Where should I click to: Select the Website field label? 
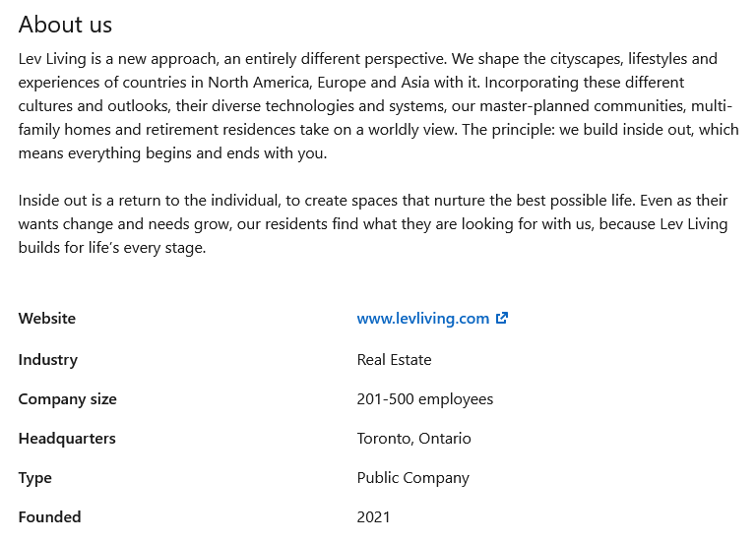pyautogui.click(x=47, y=319)
